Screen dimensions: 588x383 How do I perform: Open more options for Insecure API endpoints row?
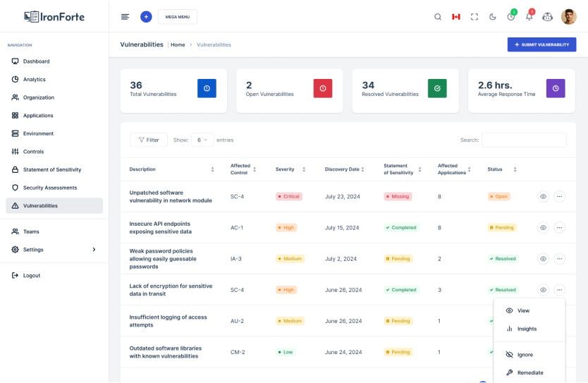[559, 228]
